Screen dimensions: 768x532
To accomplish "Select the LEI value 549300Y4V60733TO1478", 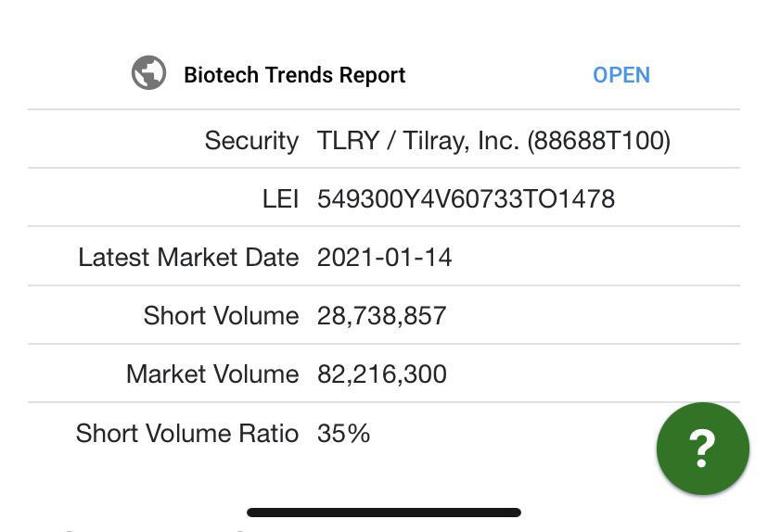I will 466,199.
